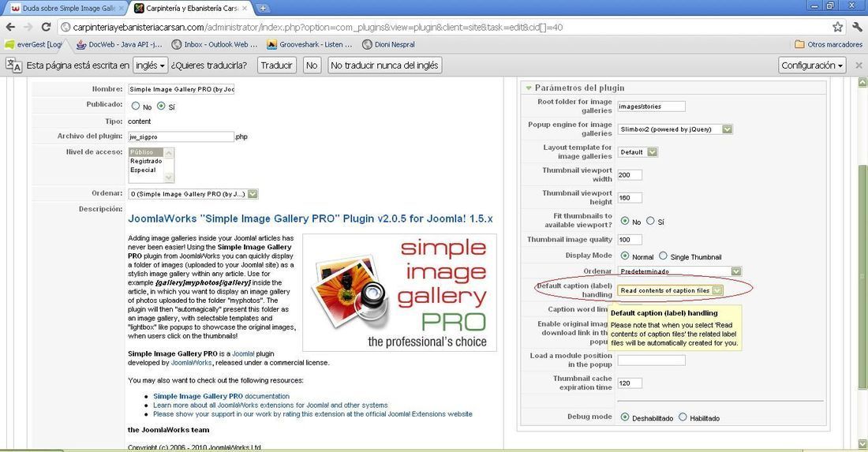Open Simple Image Gallery PRO documentation link
This screenshot has width=868, height=452.
pyautogui.click(x=222, y=396)
